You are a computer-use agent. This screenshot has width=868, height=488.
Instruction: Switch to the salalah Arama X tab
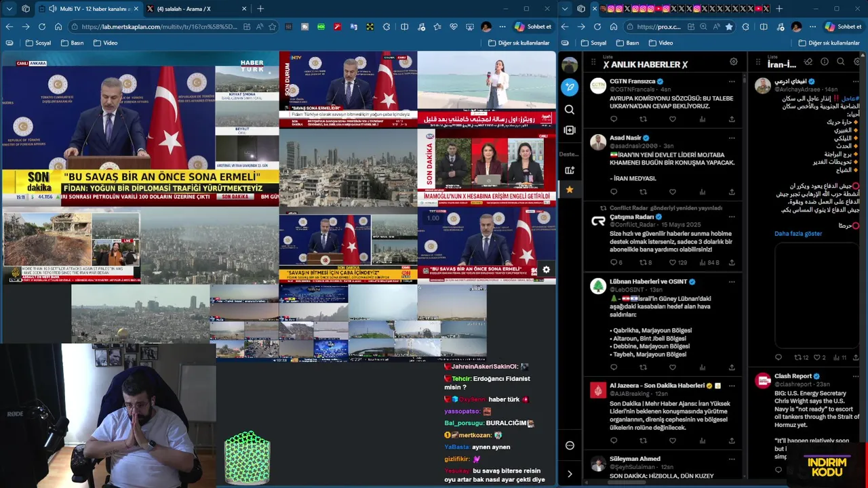(197, 9)
